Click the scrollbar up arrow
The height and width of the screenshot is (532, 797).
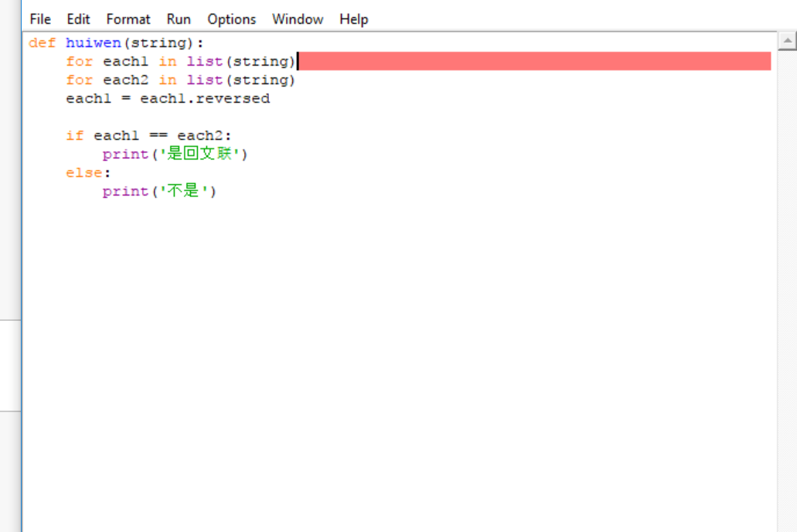click(x=787, y=41)
